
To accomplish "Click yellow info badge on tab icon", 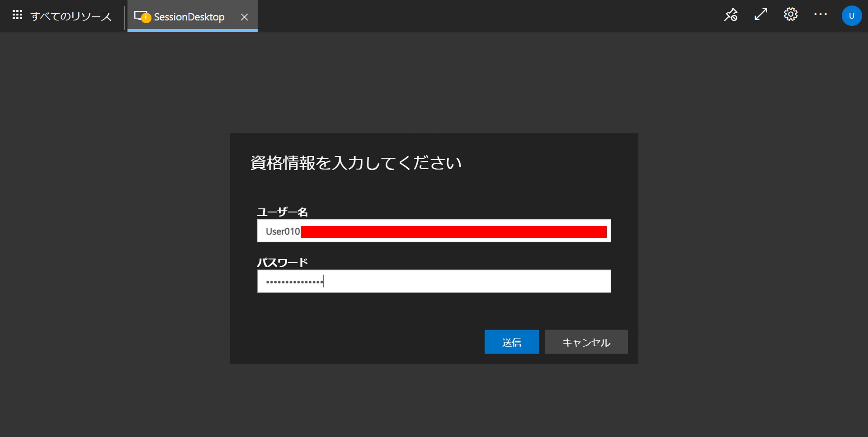I will pos(146,18).
